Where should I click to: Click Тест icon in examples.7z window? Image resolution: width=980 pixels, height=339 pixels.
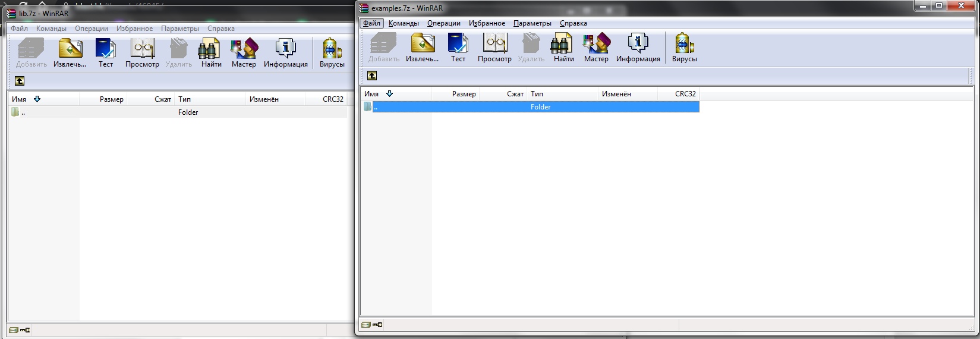click(x=458, y=48)
